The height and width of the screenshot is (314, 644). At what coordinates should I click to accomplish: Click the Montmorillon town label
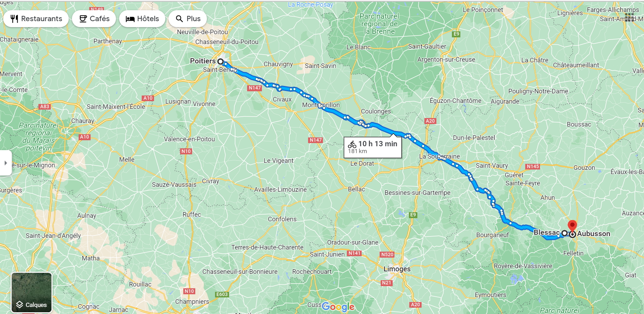tap(321, 105)
